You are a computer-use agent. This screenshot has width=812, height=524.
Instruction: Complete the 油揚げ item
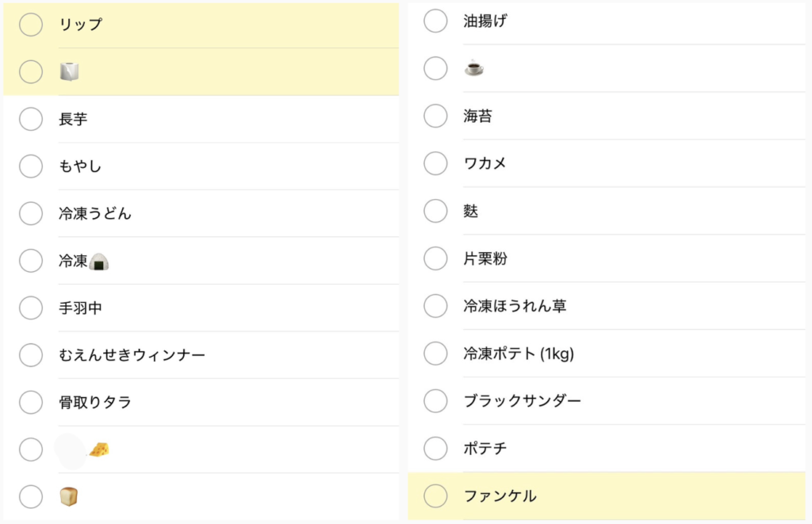[x=435, y=21]
